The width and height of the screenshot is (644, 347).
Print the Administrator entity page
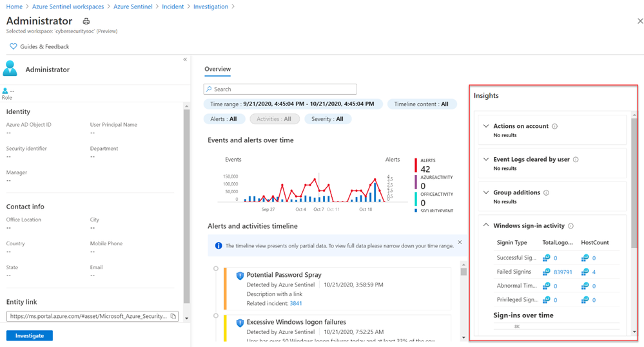86,21
